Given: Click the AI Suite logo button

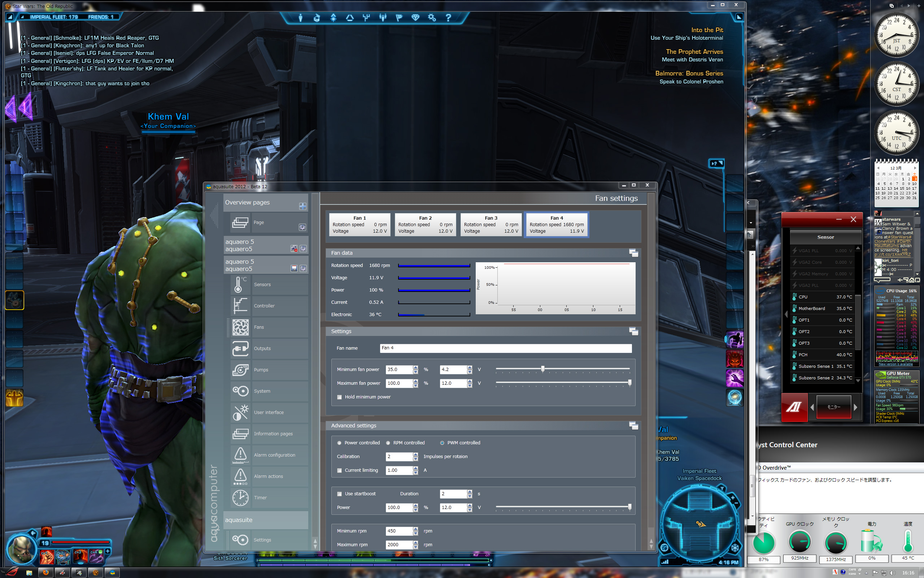Looking at the screenshot, I should [x=794, y=407].
